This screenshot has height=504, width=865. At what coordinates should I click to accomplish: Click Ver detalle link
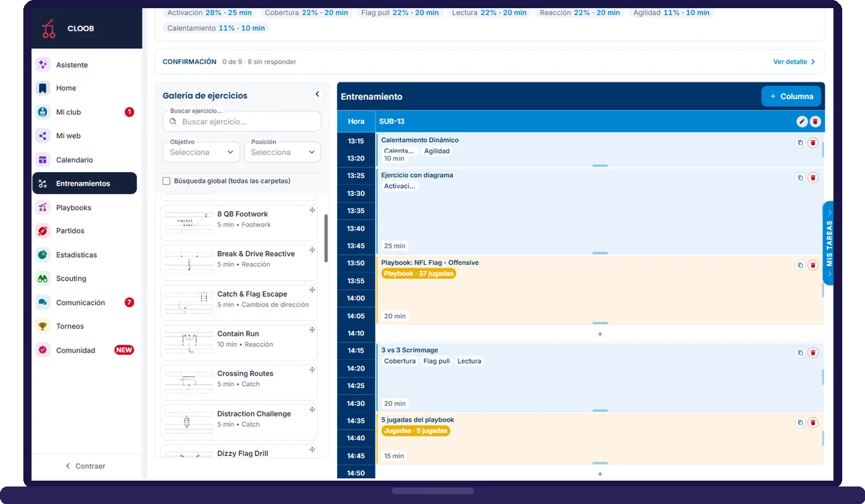(x=794, y=62)
